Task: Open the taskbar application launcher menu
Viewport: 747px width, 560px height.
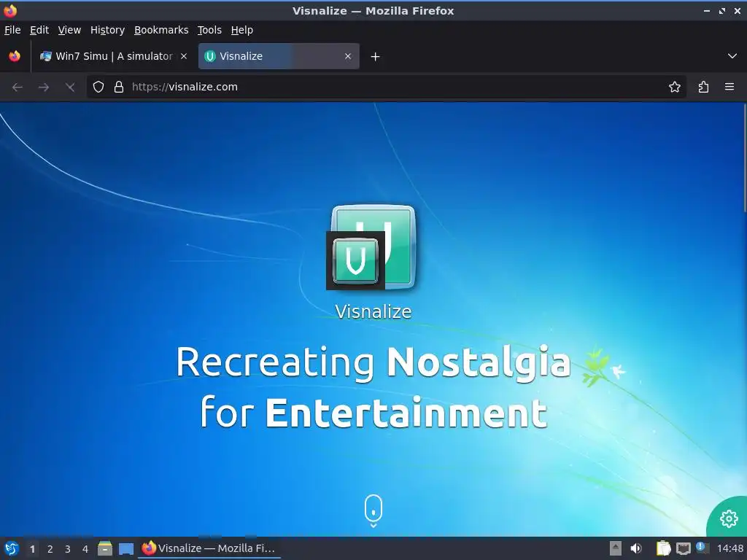Action: coord(12,548)
